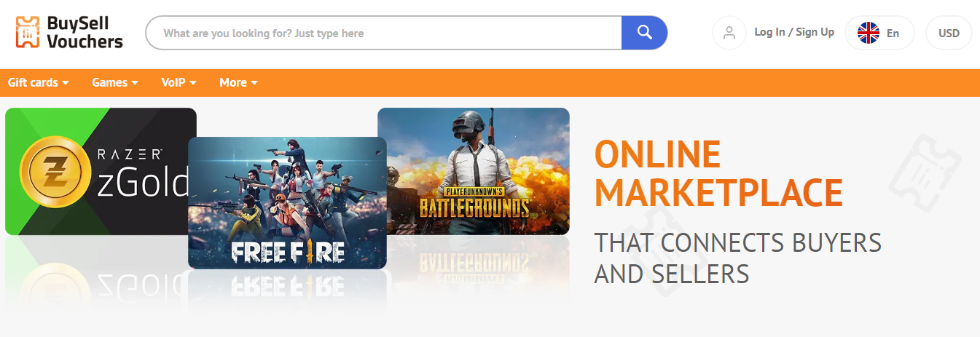This screenshot has width=980, height=337.
Task: Open the Razer zGold gift card banner
Action: pos(96,172)
